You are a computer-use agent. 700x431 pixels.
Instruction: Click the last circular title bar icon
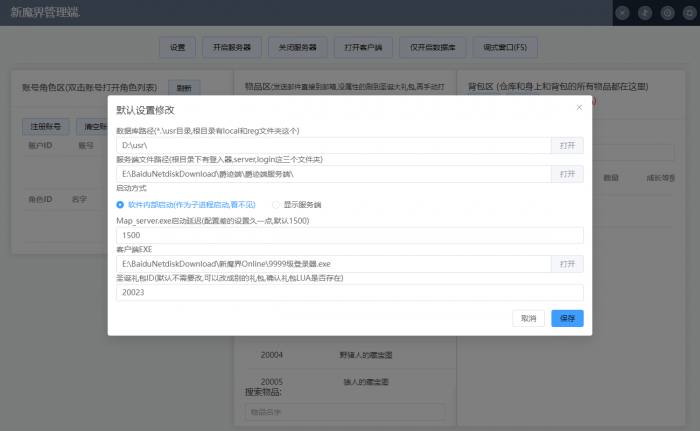[689, 13]
